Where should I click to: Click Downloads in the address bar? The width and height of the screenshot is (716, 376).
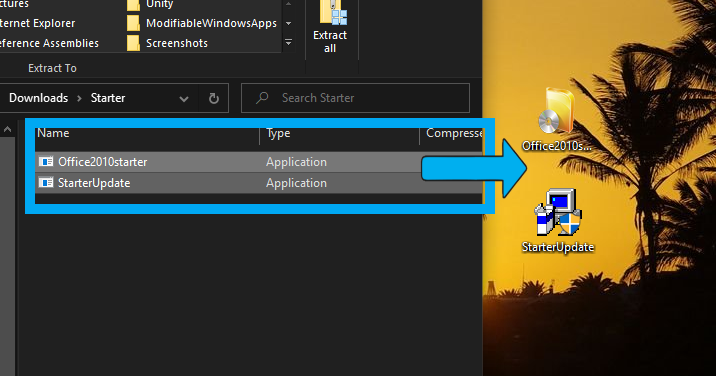click(38, 98)
